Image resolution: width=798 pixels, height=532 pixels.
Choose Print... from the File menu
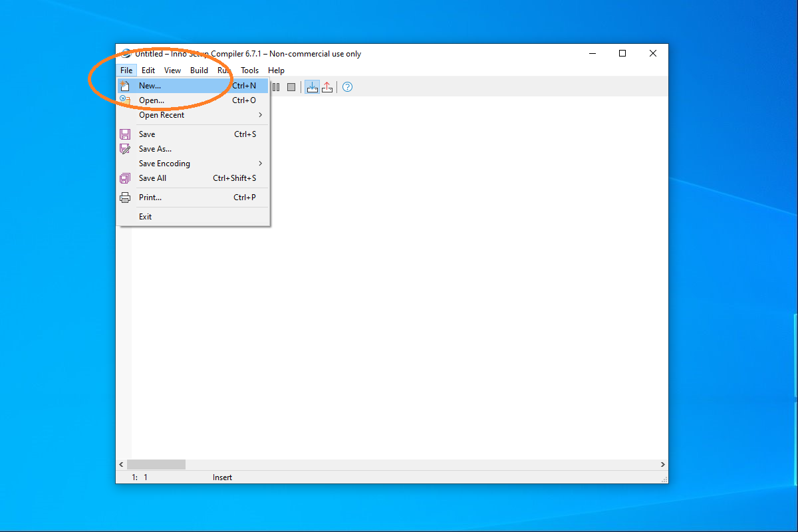click(x=193, y=198)
